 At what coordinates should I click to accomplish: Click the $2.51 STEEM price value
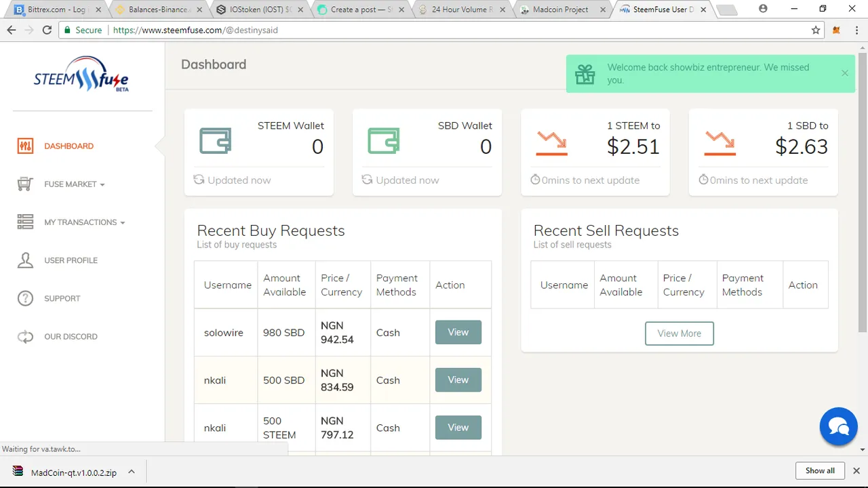click(x=633, y=146)
